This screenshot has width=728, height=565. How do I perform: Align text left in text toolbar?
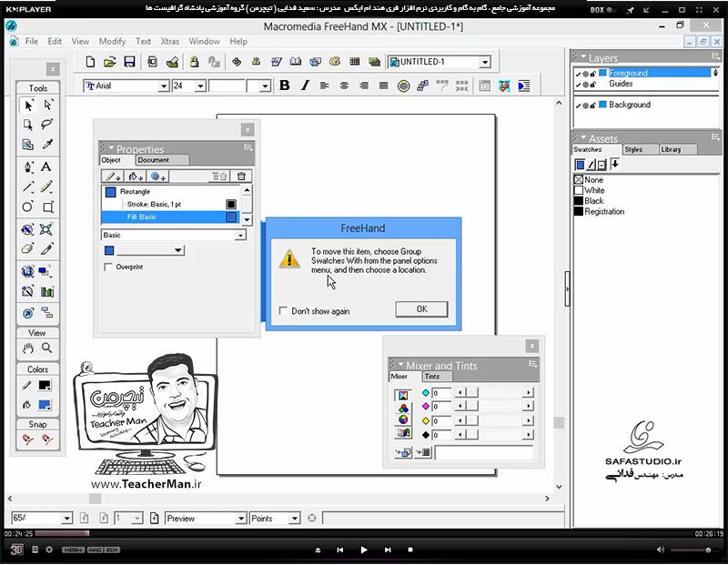point(325,86)
